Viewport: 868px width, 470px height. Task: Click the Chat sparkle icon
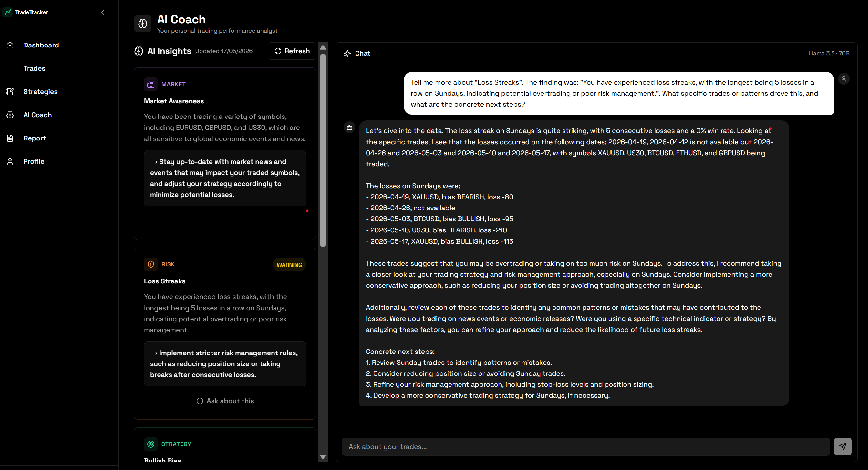pyautogui.click(x=347, y=53)
